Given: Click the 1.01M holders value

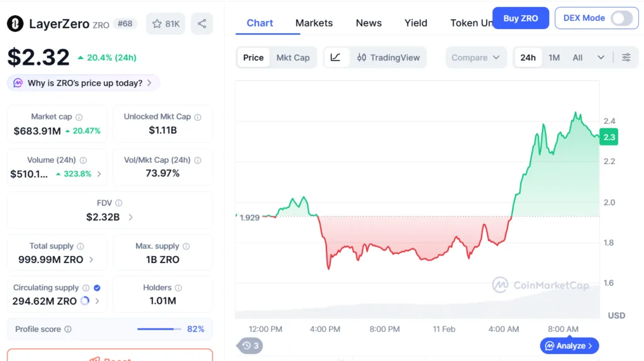Looking at the screenshot, I should pyautogui.click(x=163, y=301).
